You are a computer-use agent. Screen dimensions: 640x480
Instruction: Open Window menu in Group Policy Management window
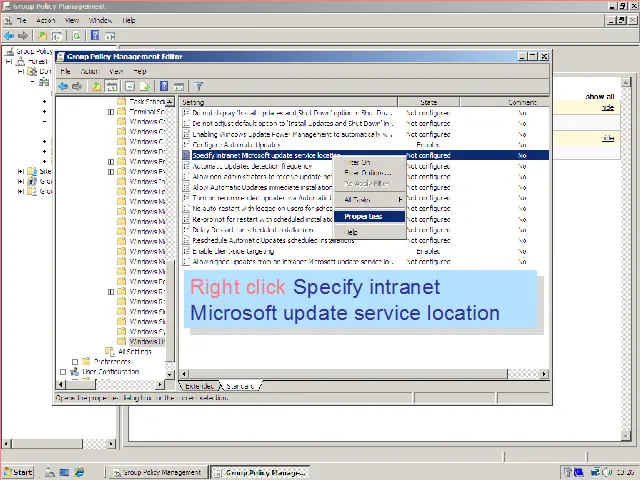(100, 20)
